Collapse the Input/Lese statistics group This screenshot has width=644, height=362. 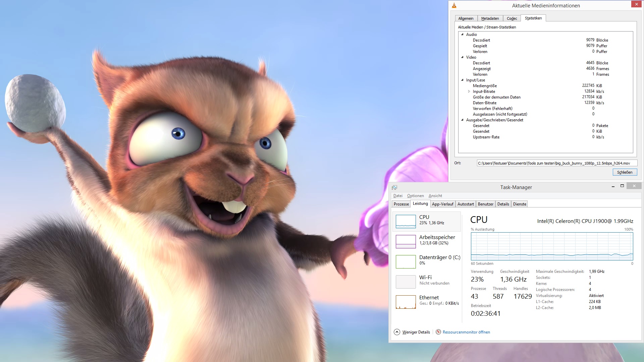point(462,80)
